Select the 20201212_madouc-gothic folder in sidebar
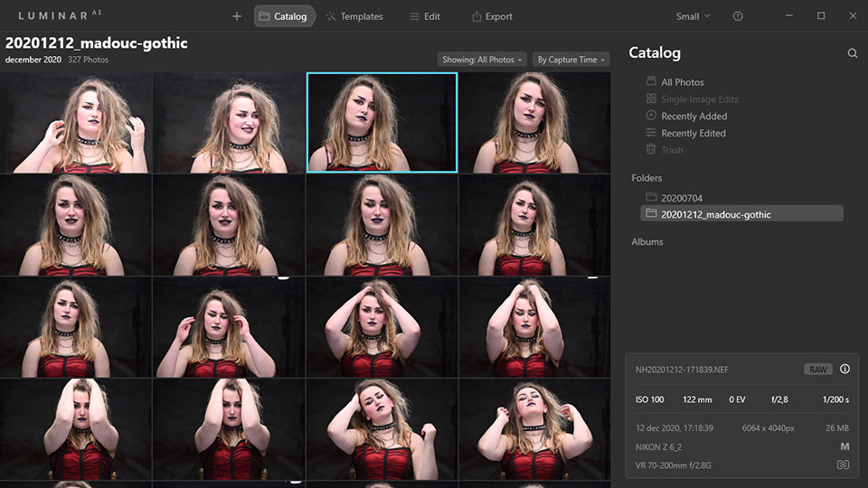The height and width of the screenshot is (488, 868). pos(741,213)
